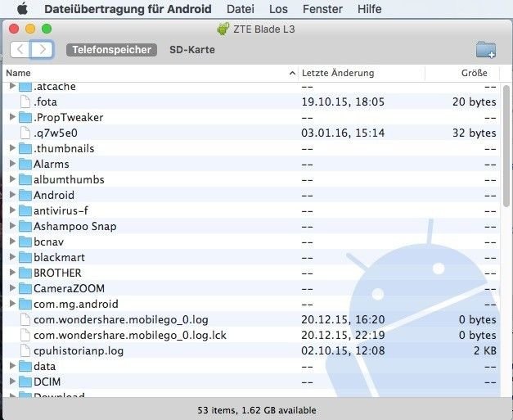Expand the CameraZOOM folder triangle

click(12, 287)
